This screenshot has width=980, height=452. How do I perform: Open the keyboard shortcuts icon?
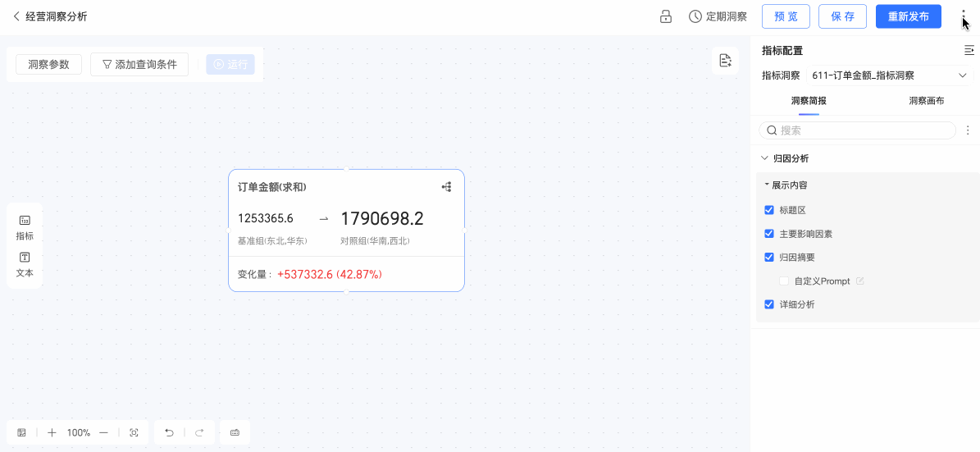(235, 432)
